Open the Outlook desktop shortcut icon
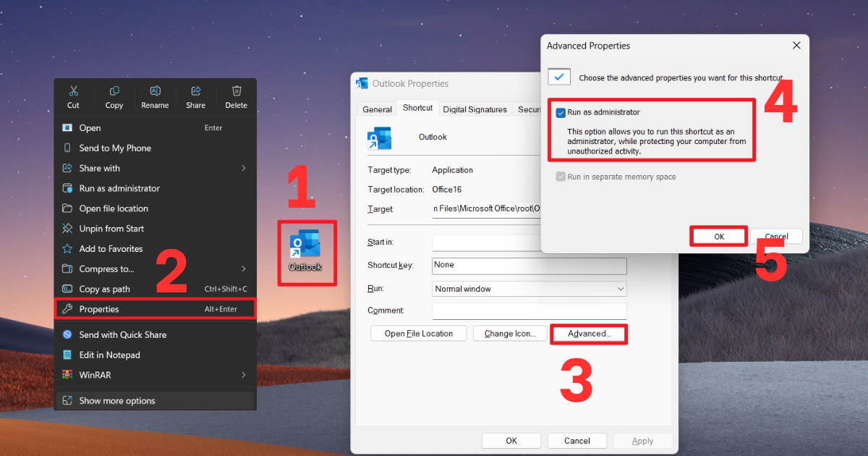The height and width of the screenshot is (456, 868). point(305,246)
